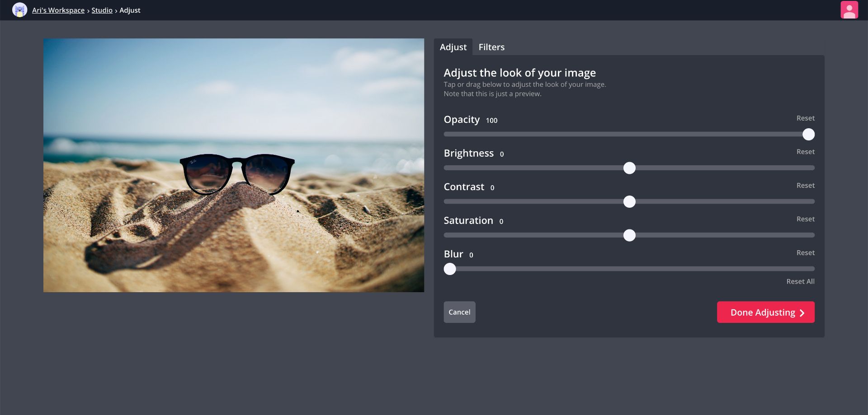Reset the Brightness value
868x415 pixels.
point(806,152)
